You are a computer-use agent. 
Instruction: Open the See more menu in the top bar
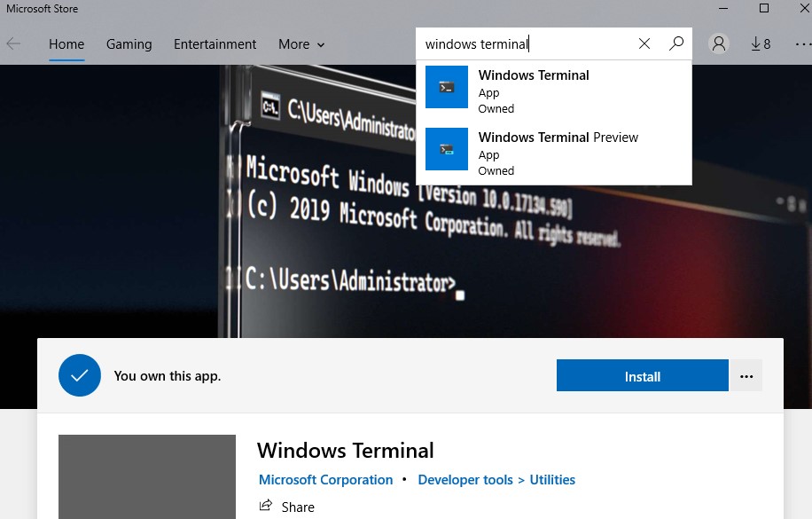tap(804, 44)
